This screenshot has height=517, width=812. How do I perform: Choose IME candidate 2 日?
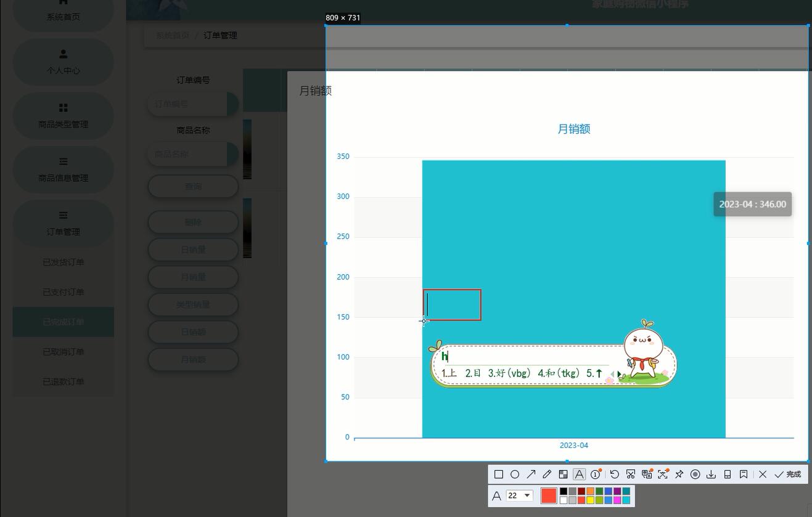pyautogui.click(x=473, y=373)
